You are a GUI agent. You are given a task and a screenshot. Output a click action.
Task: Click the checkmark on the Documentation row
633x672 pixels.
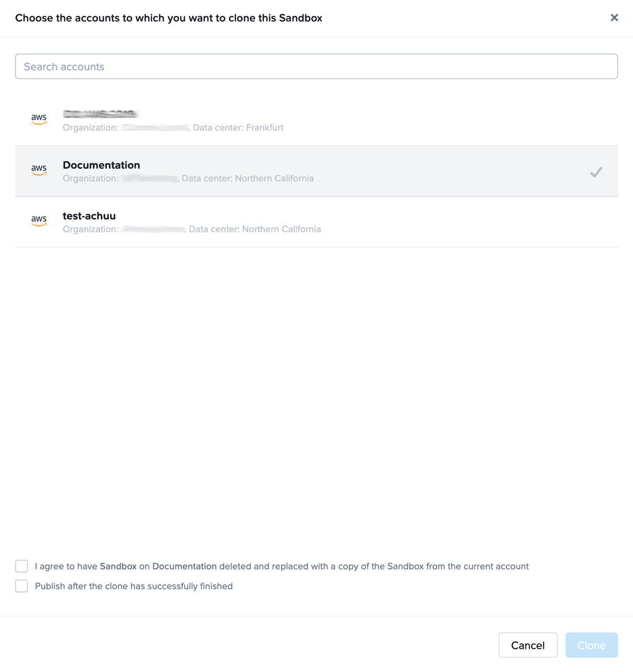pos(596,172)
